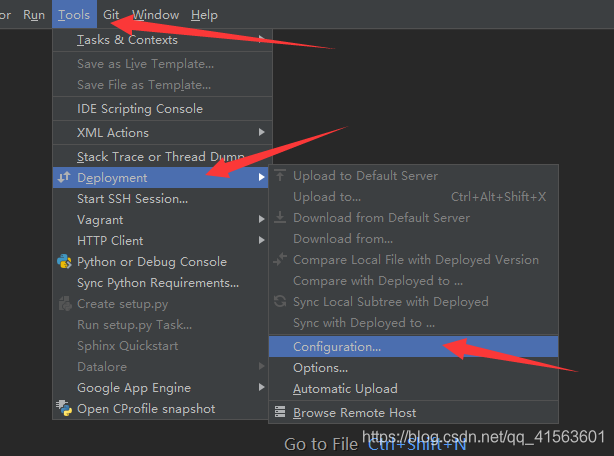Image resolution: width=614 pixels, height=456 pixels.
Task: Open IDE Scripting Console
Action: click(163, 109)
